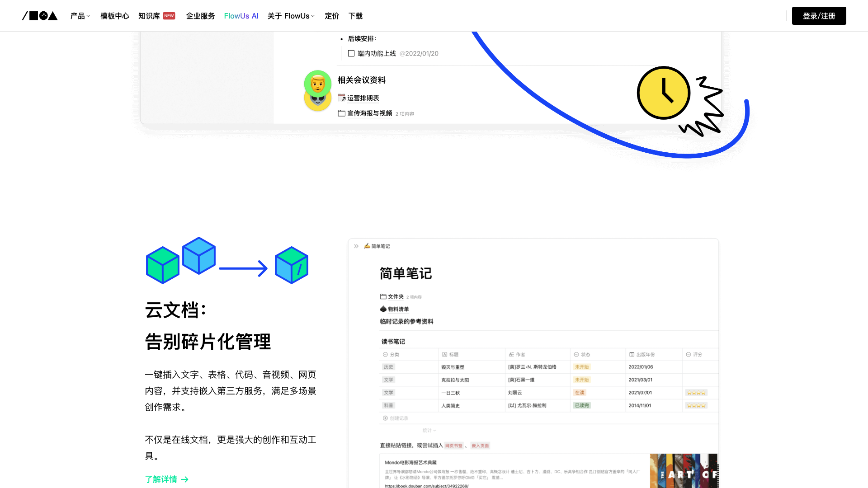This screenshot has height=488, width=868.
Task: Click the double-chevron sidebar expand icon
Action: [x=356, y=246]
